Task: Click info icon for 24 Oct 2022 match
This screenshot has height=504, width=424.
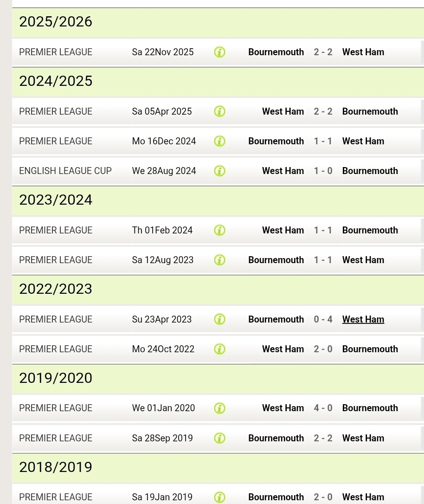Action: pyautogui.click(x=220, y=349)
